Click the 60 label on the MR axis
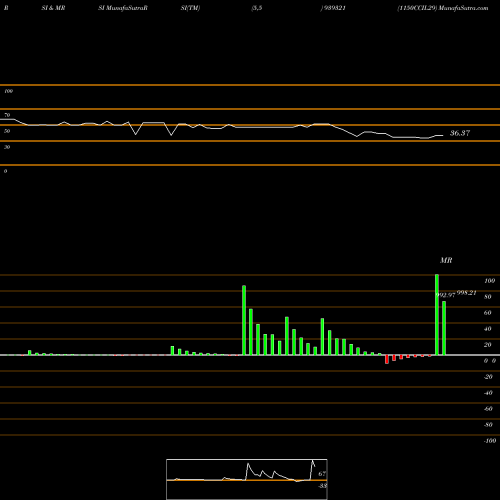 pos(487,313)
